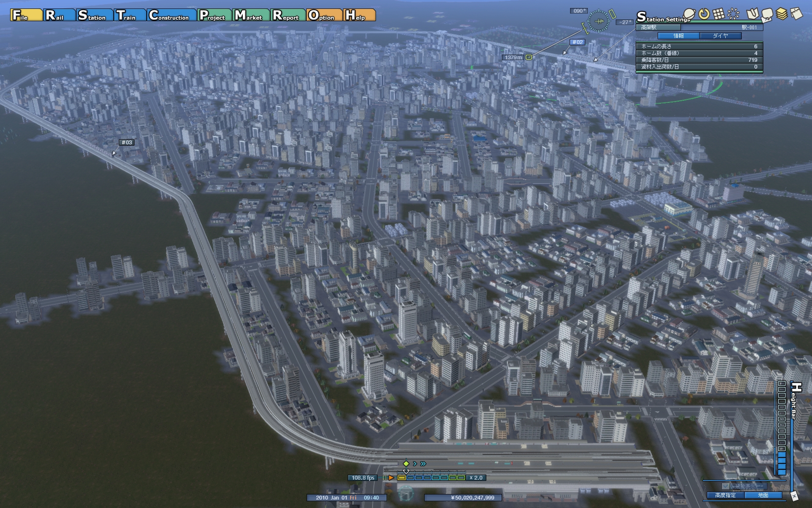The height and width of the screenshot is (508, 812).
Task: Open the Rail menu
Action: click(60, 15)
